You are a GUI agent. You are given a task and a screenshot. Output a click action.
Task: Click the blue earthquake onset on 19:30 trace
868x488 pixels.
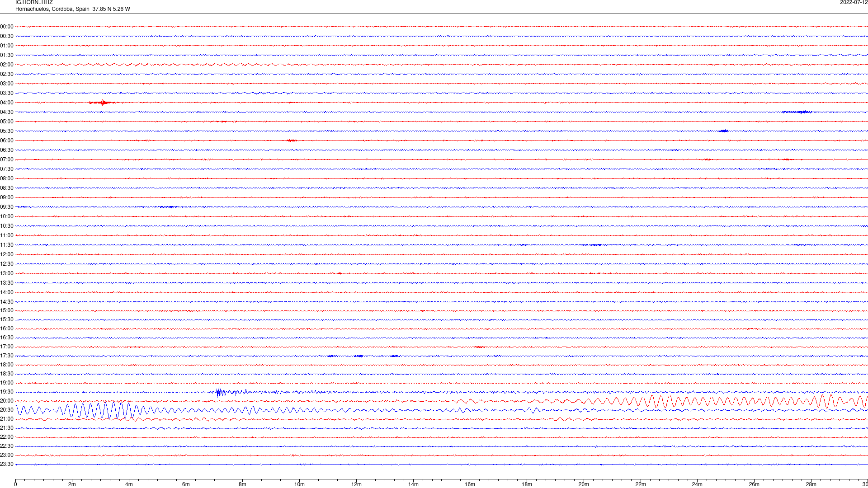[220, 392]
